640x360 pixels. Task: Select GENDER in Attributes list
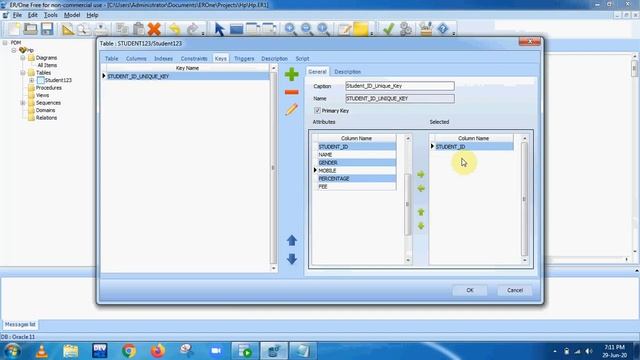[356, 162]
